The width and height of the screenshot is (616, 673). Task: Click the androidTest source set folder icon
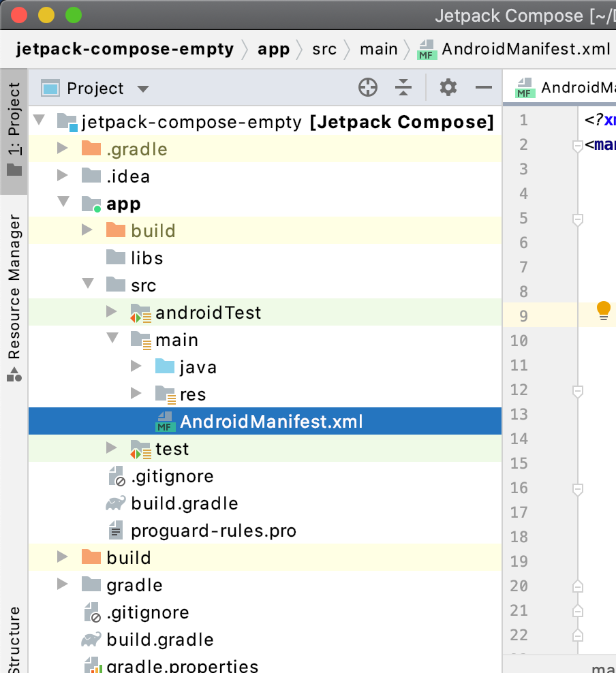[140, 313]
